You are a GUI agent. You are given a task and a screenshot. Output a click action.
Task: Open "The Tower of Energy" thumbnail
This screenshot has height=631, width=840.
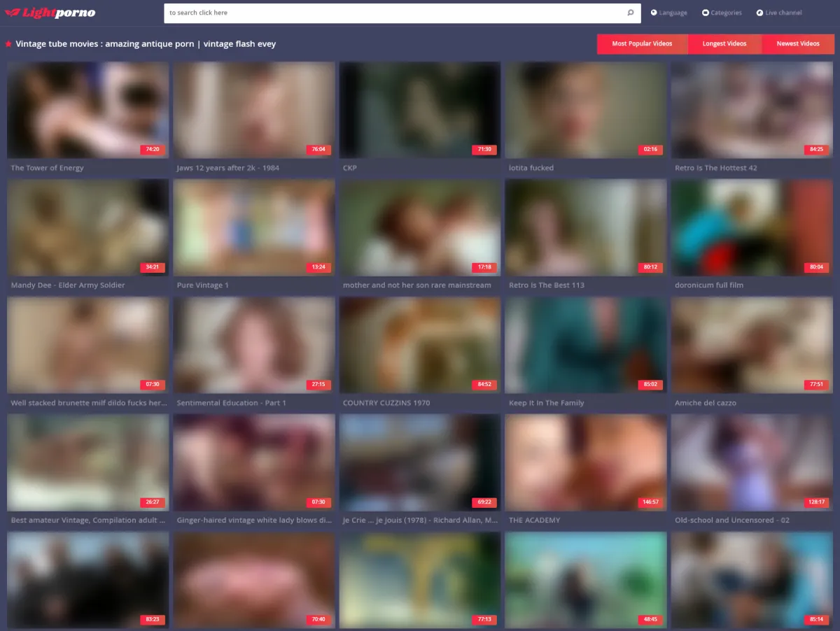pyautogui.click(x=87, y=110)
